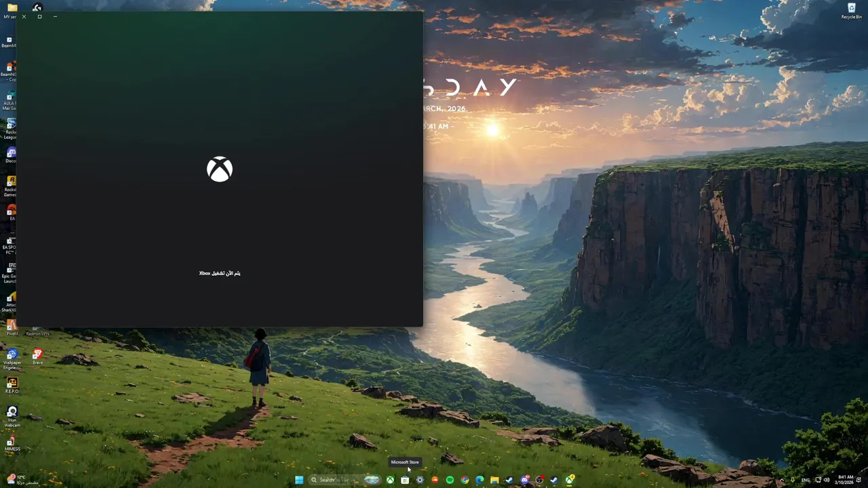Image resolution: width=868 pixels, height=488 pixels.
Task: Select the Epic Games Launcher desktop shortcut
Action: pyautogui.click(x=10, y=273)
